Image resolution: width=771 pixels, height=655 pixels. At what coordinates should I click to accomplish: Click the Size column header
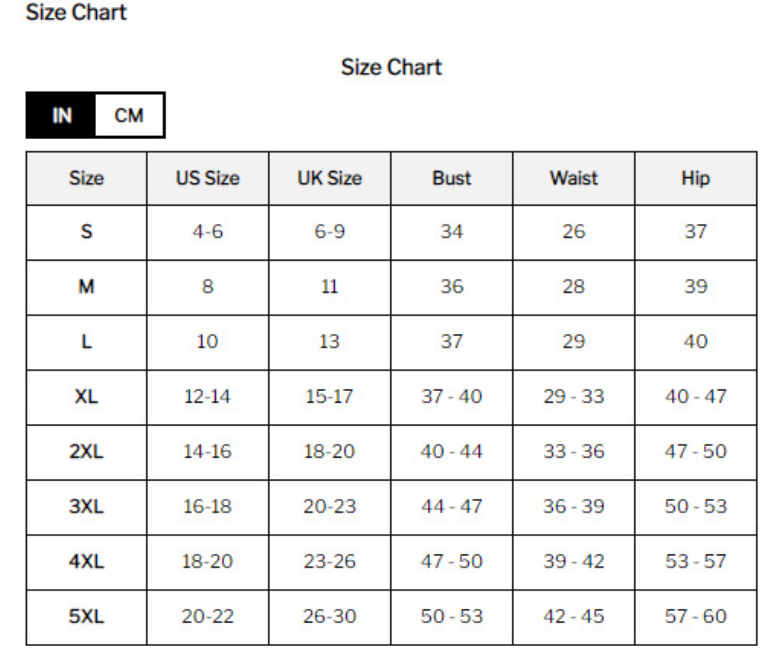coord(86,178)
